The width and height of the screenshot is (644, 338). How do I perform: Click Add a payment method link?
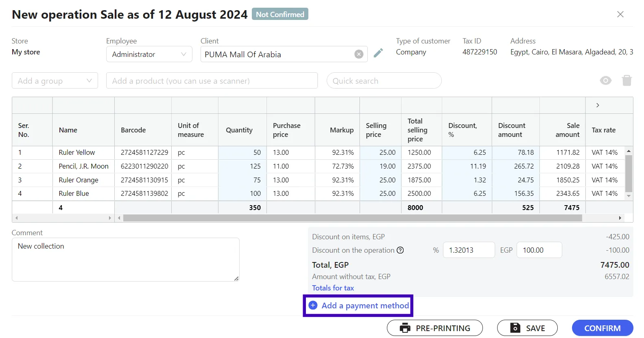pos(365,305)
